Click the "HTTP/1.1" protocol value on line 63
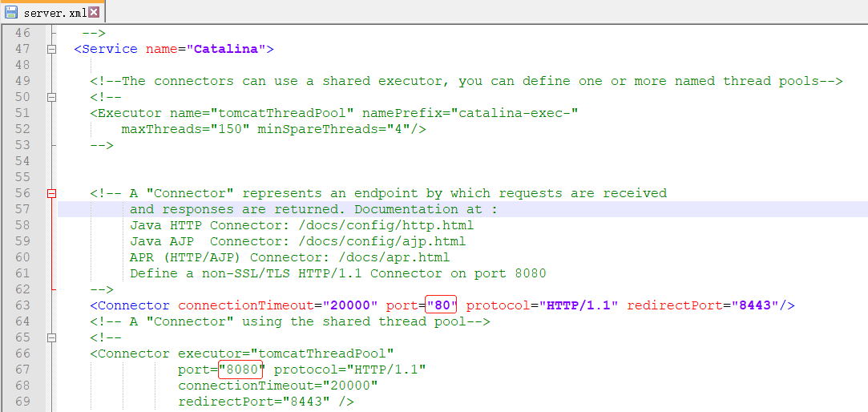Image resolution: width=868 pixels, height=412 pixels. 579,305
